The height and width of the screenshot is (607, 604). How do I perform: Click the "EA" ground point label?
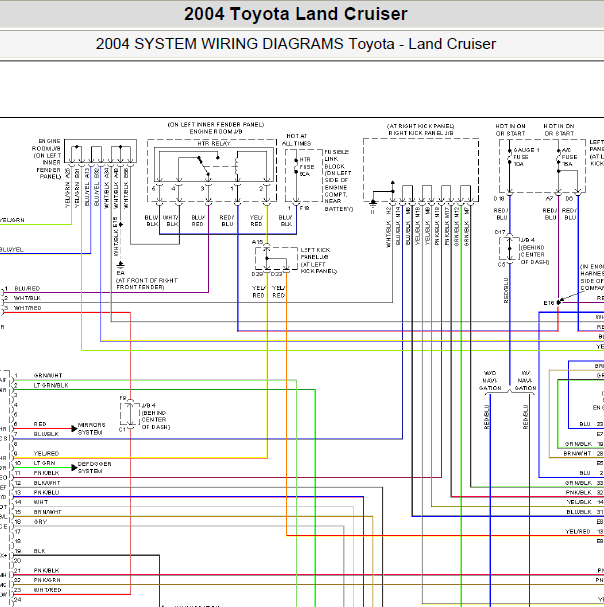pyautogui.click(x=120, y=273)
